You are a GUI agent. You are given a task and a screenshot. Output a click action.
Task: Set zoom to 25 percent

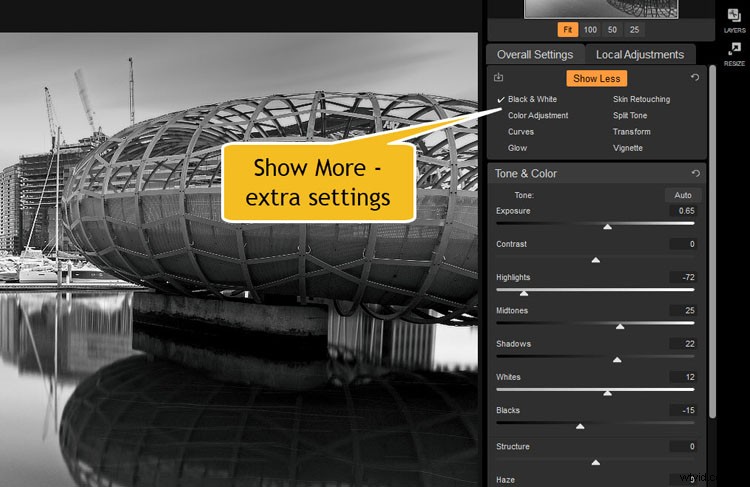634,30
